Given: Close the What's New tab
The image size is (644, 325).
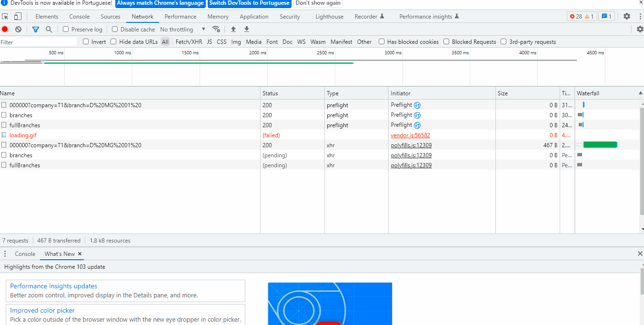Looking at the screenshot, I should click(80, 254).
